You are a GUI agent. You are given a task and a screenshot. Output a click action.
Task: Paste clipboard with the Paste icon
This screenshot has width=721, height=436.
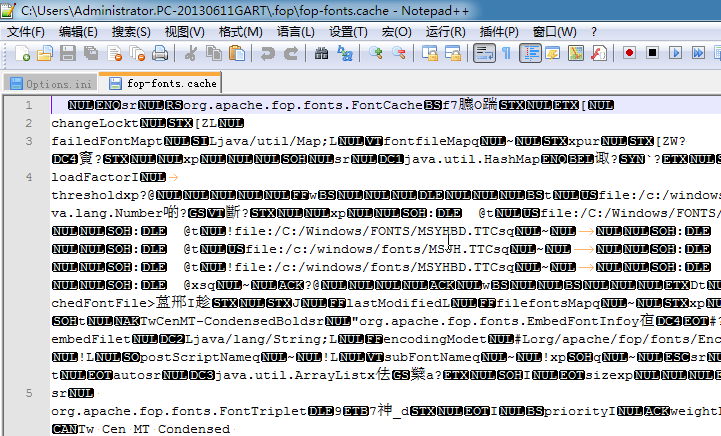(x=236, y=53)
